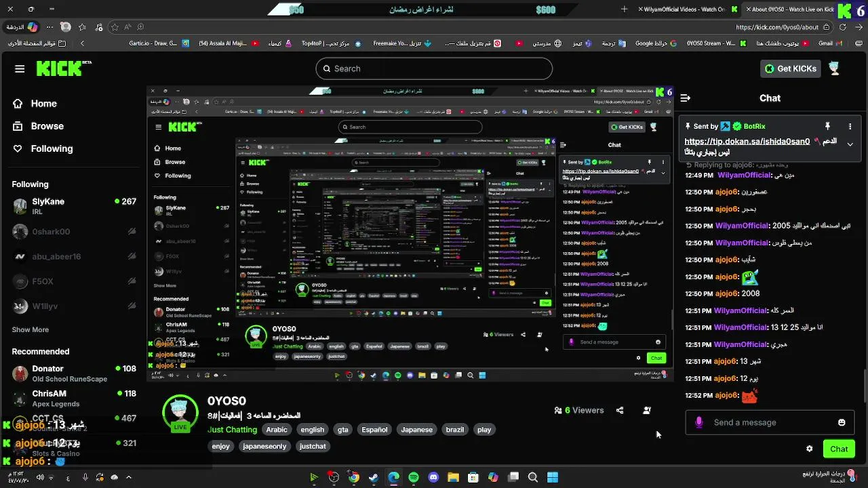Expand the pinned BotRix message chevron
This screenshot has width=868, height=488.
(x=850, y=144)
